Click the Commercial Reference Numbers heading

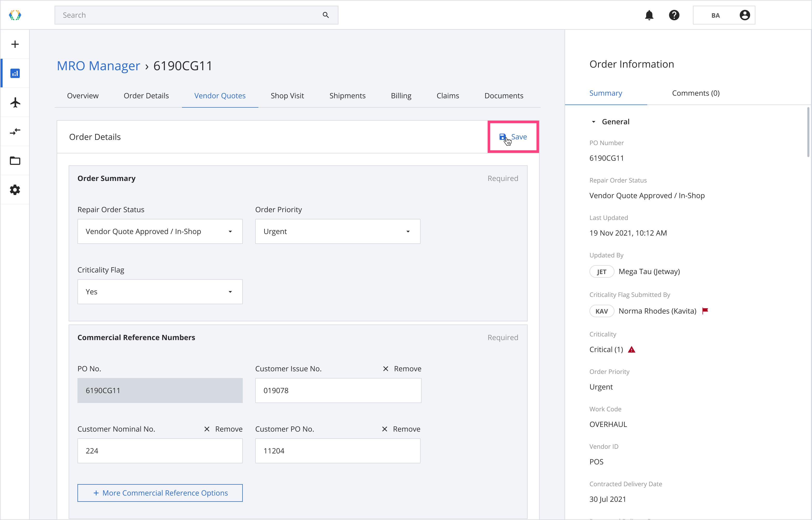pyautogui.click(x=136, y=337)
